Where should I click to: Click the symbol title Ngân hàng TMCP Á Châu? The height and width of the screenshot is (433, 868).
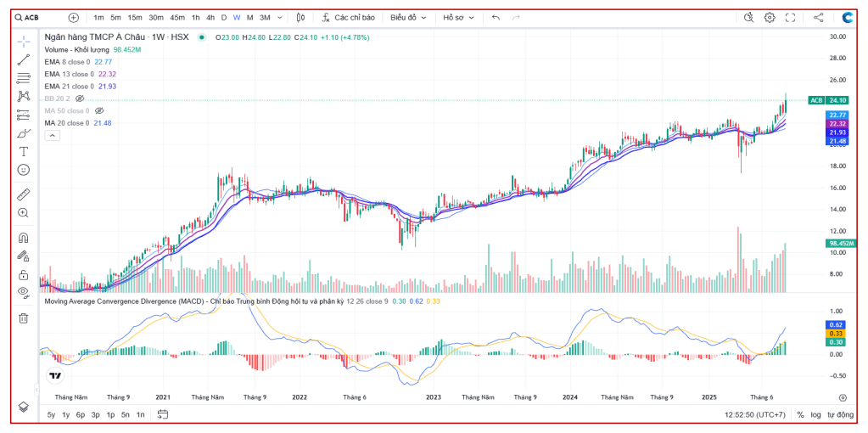(x=95, y=37)
